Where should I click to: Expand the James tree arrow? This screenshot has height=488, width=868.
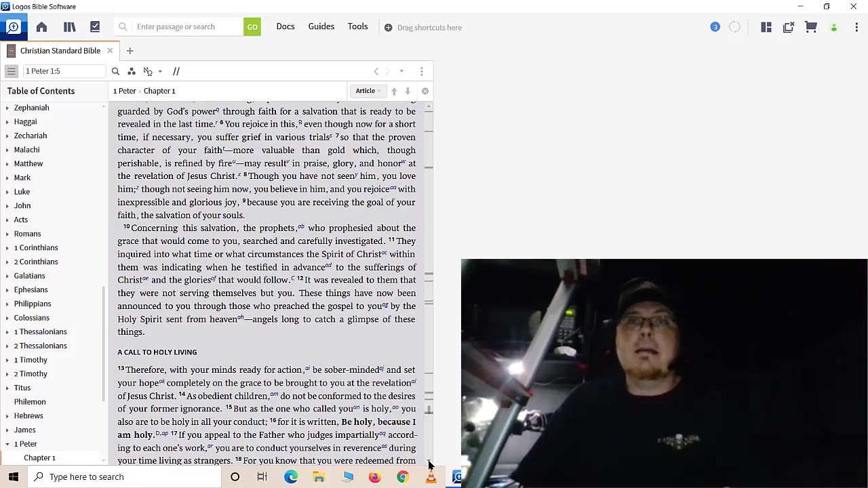[7, 430]
